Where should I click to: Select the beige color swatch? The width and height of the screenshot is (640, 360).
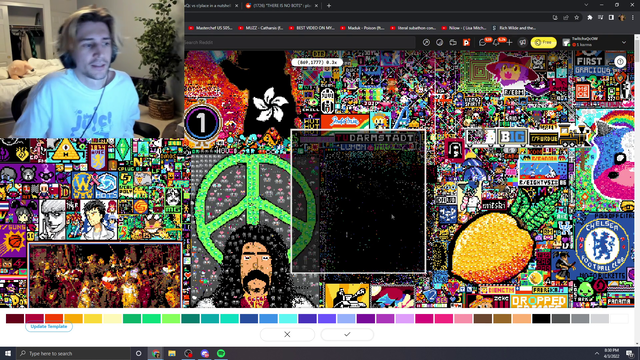click(x=522, y=318)
